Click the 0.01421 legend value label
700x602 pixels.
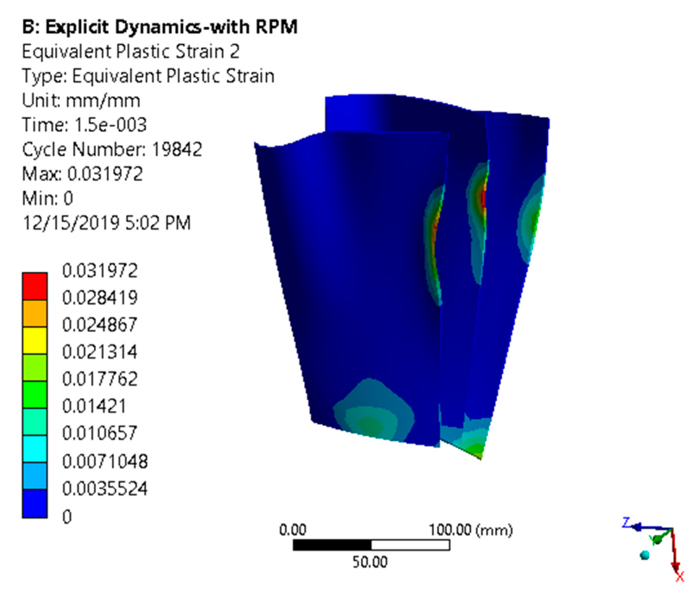click(94, 407)
